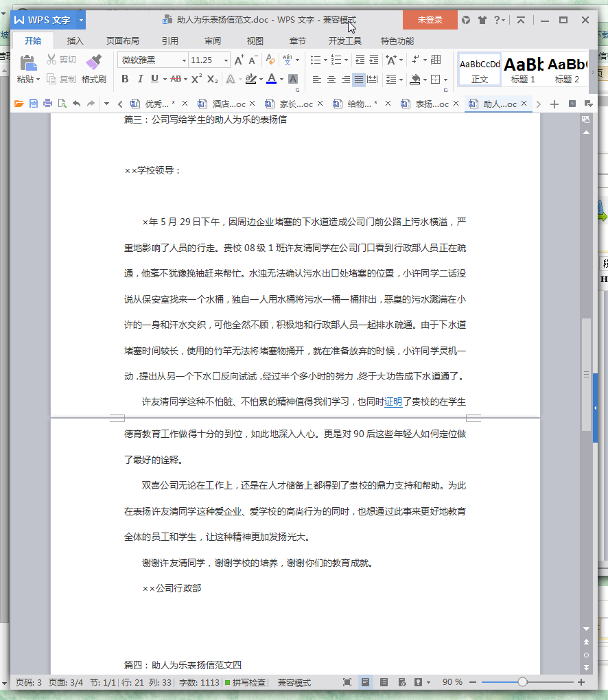Close the 酒店...oc document tab

point(253,104)
